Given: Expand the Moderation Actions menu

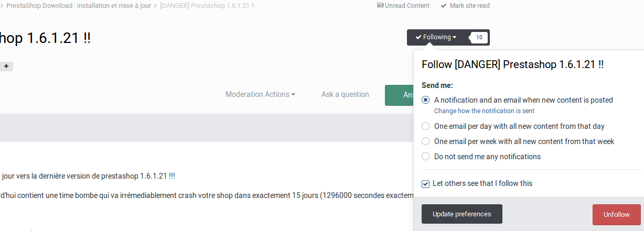Looking at the screenshot, I should pyautogui.click(x=260, y=94).
